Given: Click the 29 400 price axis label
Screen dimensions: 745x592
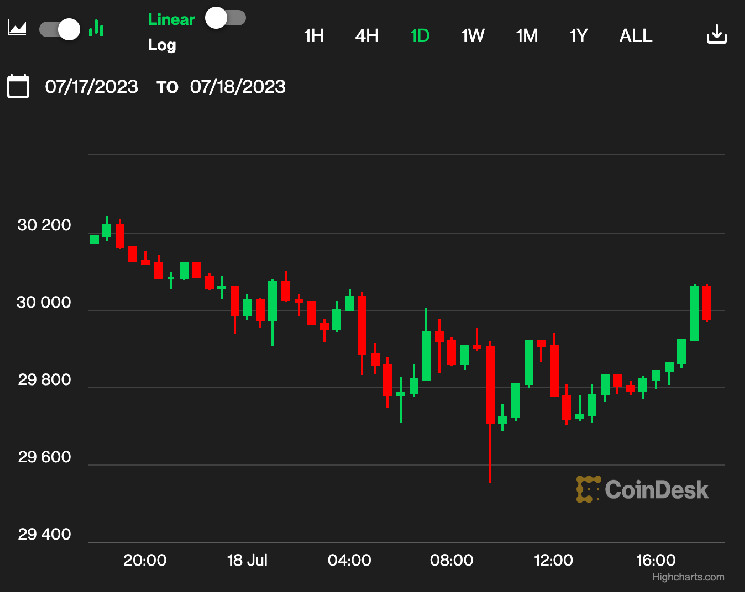Looking at the screenshot, I should (x=44, y=535).
